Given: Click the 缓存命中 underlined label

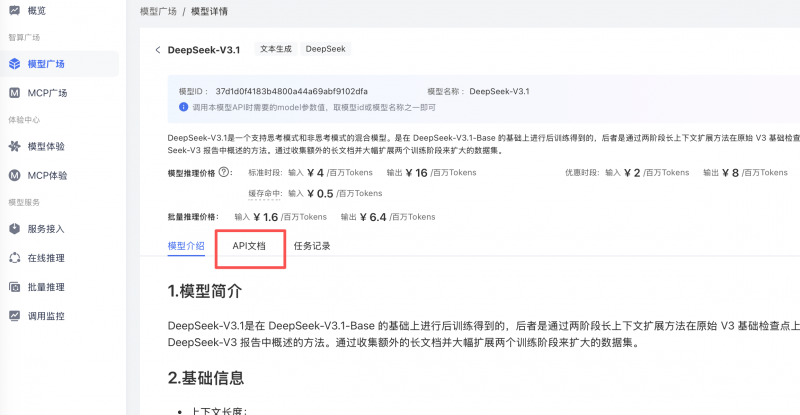Looking at the screenshot, I should coord(264,193).
